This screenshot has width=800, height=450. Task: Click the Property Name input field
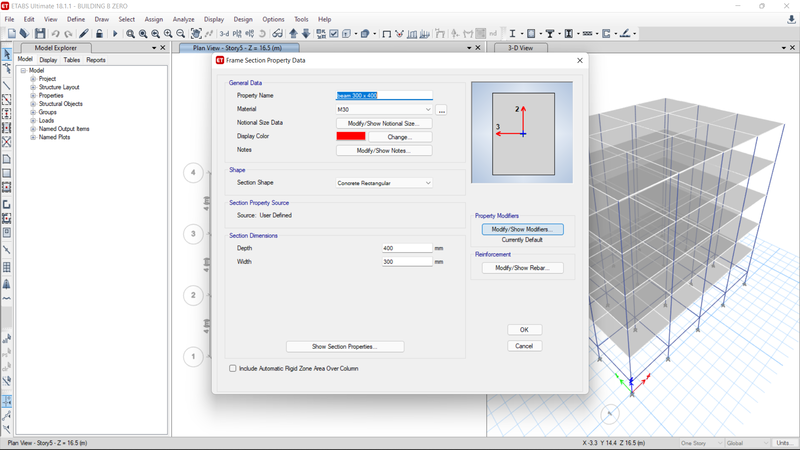click(x=384, y=95)
